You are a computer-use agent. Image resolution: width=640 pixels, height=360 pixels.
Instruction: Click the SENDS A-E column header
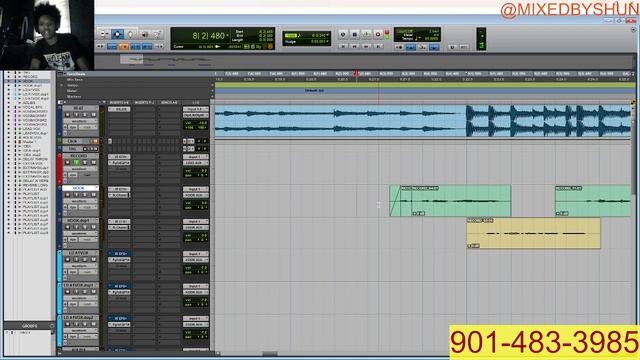[x=169, y=102]
